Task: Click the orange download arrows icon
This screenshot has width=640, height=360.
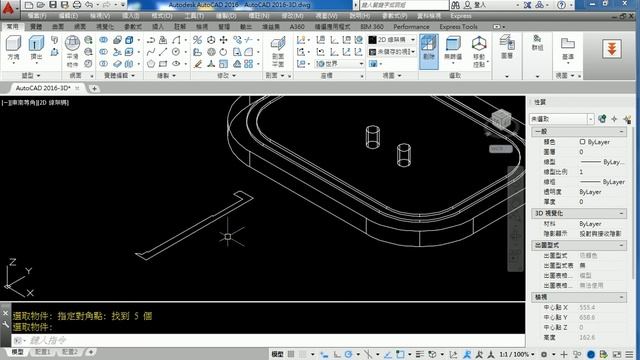Action: 612,49
